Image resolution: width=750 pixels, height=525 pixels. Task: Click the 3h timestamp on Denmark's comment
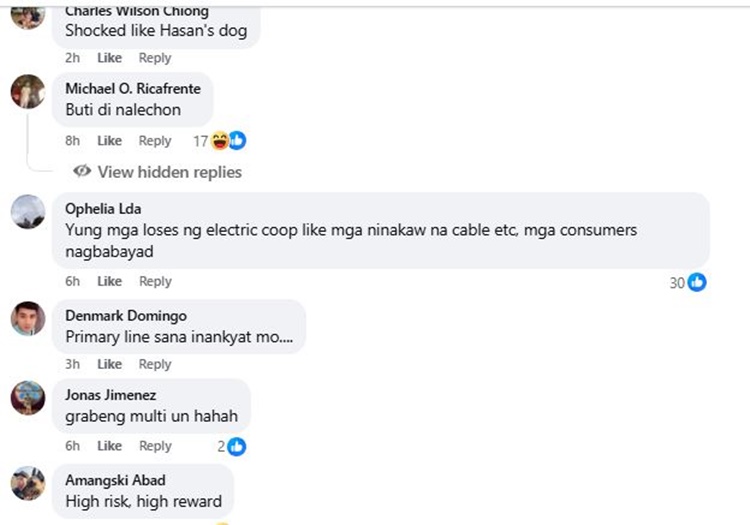pyautogui.click(x=73, y=364)
